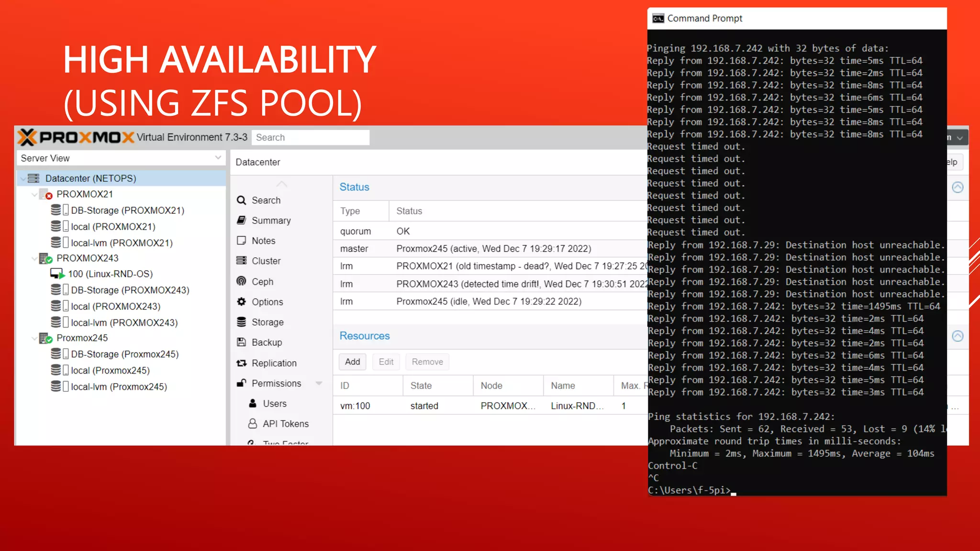Click the API Tokens user icon
Image resolution: width=980 pixels, height=551 pixels.
(253, 423)
